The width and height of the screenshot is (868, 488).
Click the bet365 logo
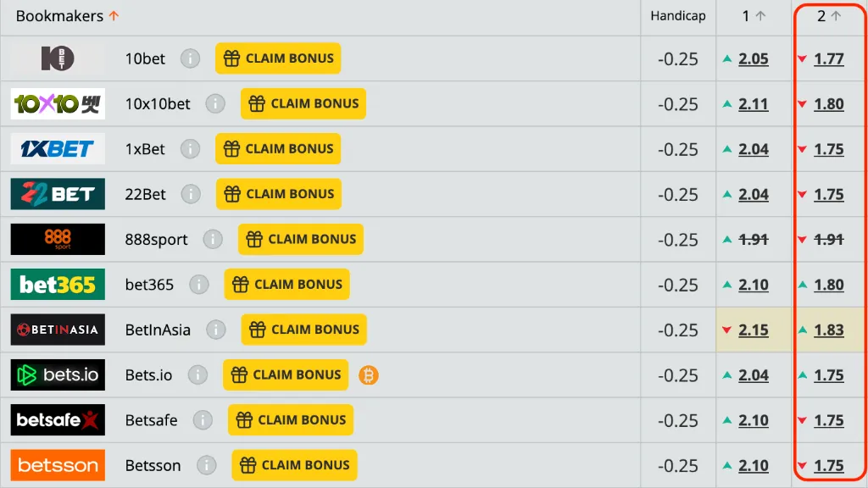click(x=58, y=285)
